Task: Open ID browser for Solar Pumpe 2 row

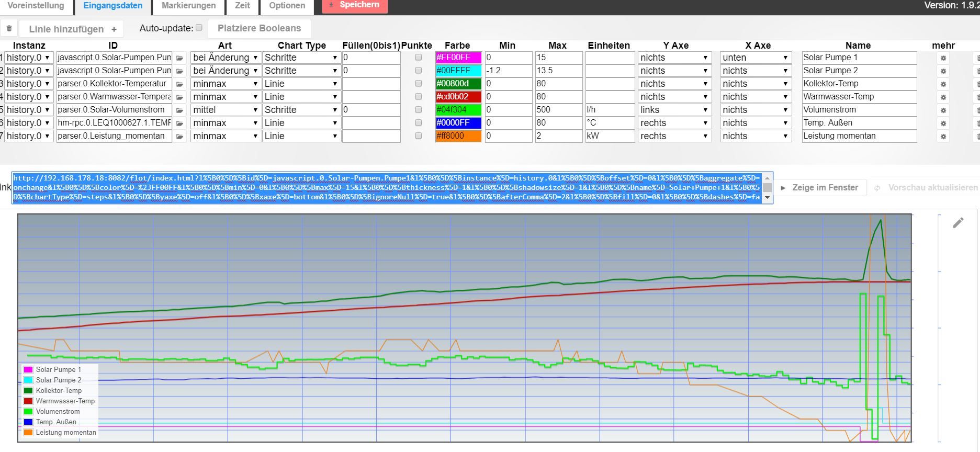Action: tap(179, 71)
